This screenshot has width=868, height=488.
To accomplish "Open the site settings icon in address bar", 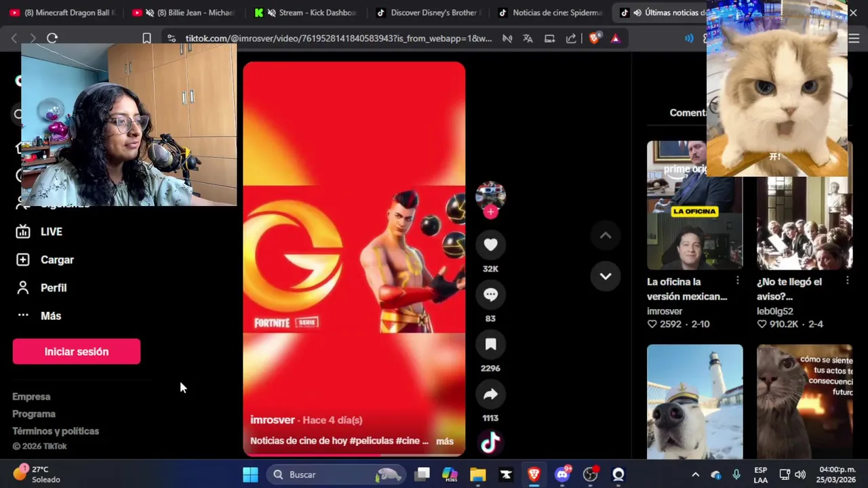I will pos(172,39).
